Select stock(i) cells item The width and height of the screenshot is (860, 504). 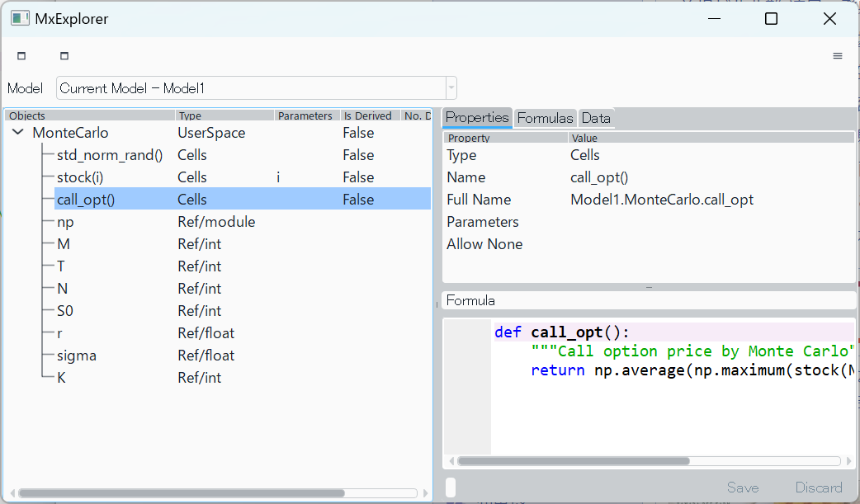79,177
